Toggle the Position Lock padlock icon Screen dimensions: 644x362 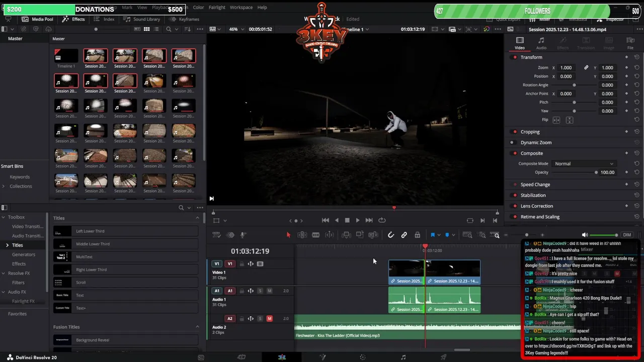[x=417, y=235]
